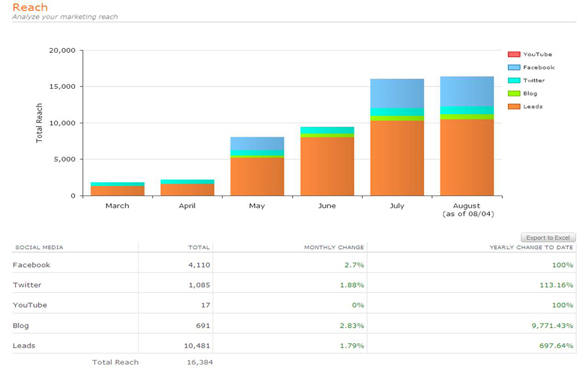The image size is (587, 370).
Task: Click the June bar's cyan Twitter segment
Action: [327, 130]
